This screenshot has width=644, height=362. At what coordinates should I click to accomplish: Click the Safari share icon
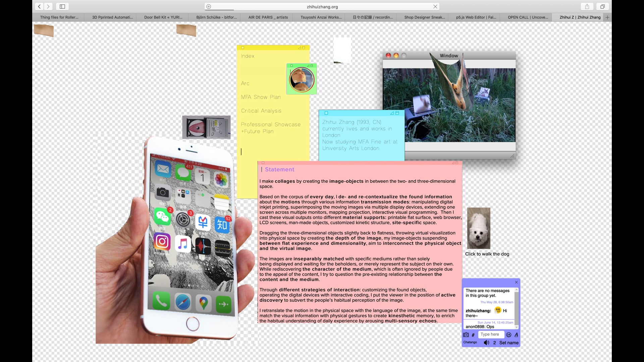click(x=587, y=6)
